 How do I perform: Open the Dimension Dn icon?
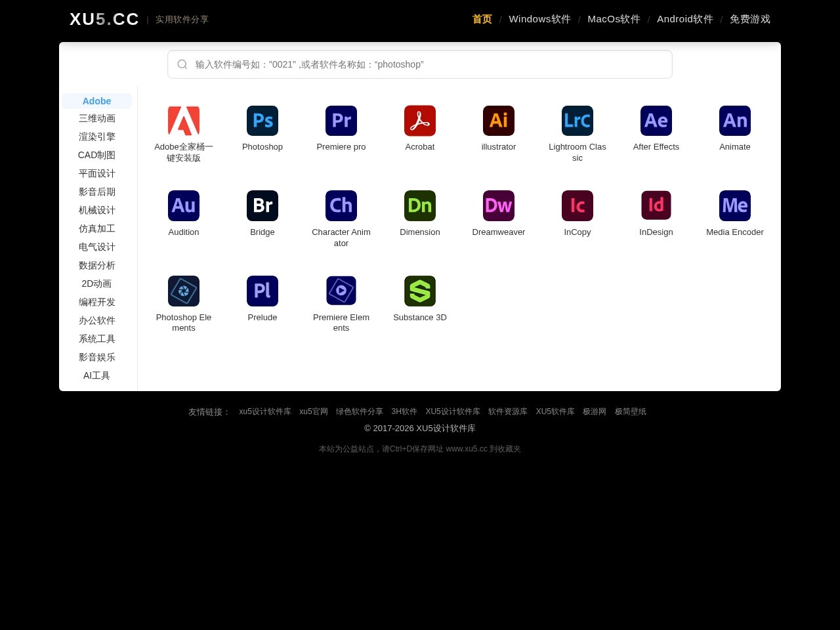click(420, 206)
